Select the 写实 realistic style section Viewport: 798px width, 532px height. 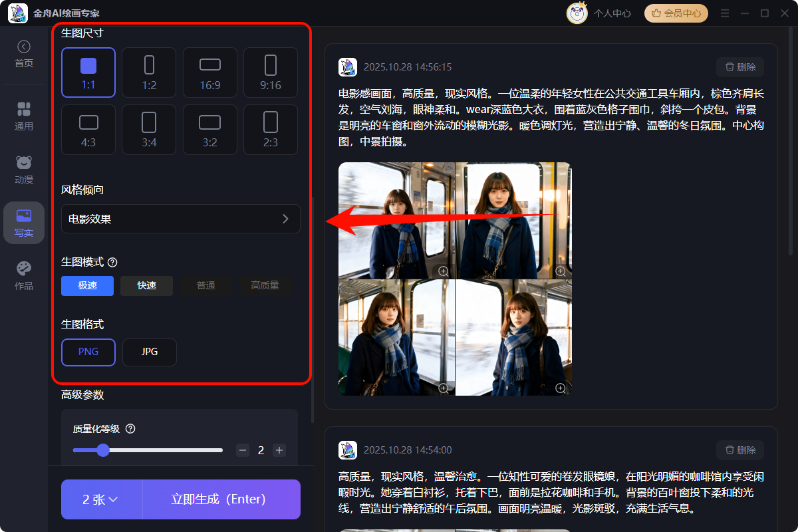tap(24, 223)
